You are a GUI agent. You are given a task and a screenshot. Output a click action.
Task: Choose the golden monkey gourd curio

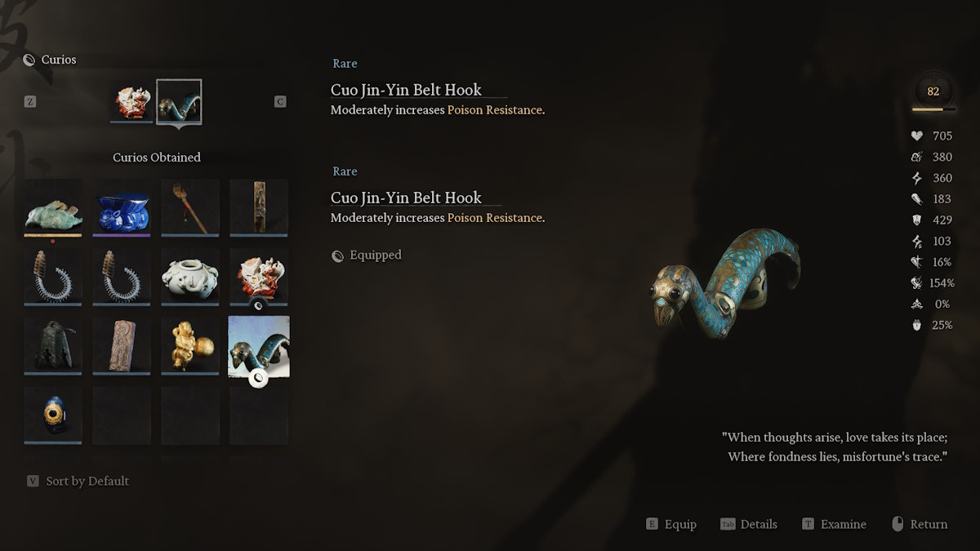click(x=190, y=346)
